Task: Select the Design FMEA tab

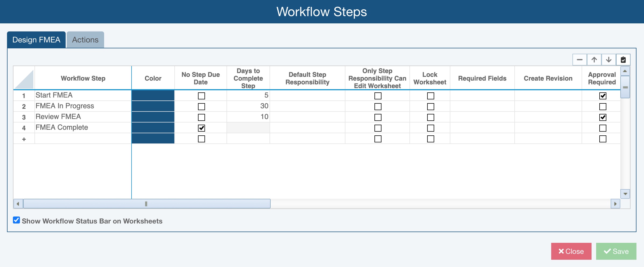Action: coord(36,40)
